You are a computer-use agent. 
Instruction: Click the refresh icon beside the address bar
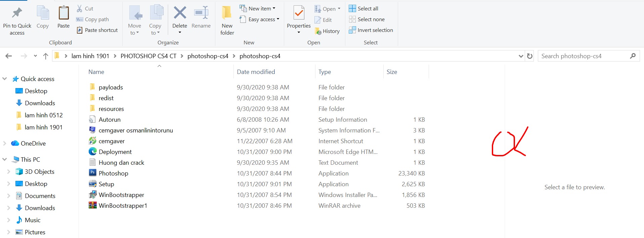[530, 56]
